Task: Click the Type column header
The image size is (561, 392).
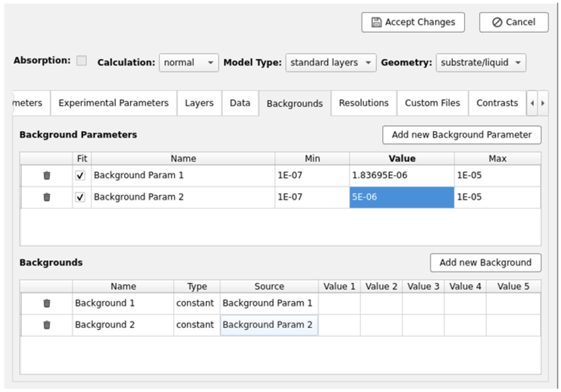Action: point(197,286)
